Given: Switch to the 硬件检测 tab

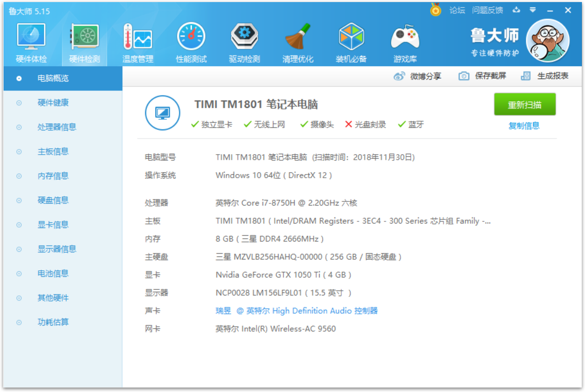Looking at the screenshot, I should (x=84, y=41).
